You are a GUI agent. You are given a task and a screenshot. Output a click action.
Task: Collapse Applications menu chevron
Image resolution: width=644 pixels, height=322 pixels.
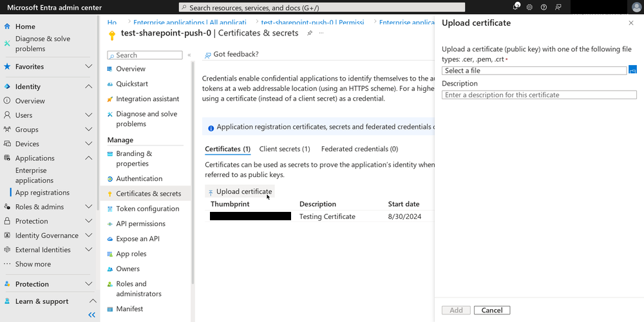click(x=88, y=158)
